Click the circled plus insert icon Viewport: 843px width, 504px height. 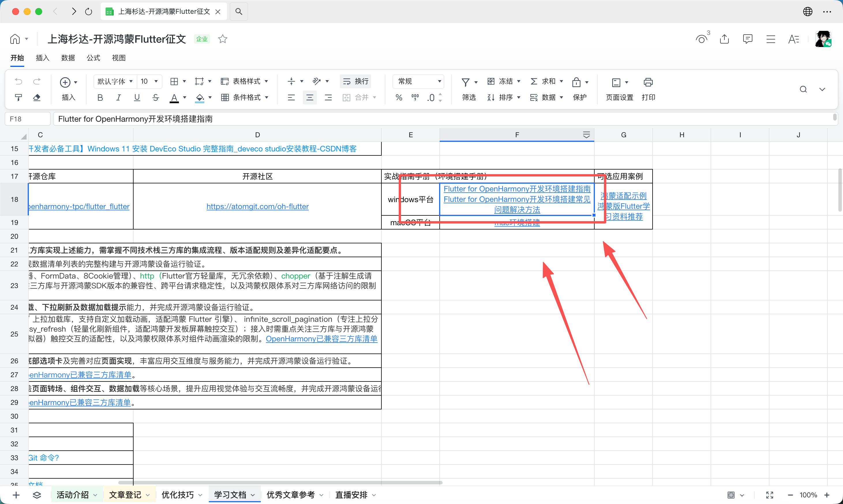65,82
